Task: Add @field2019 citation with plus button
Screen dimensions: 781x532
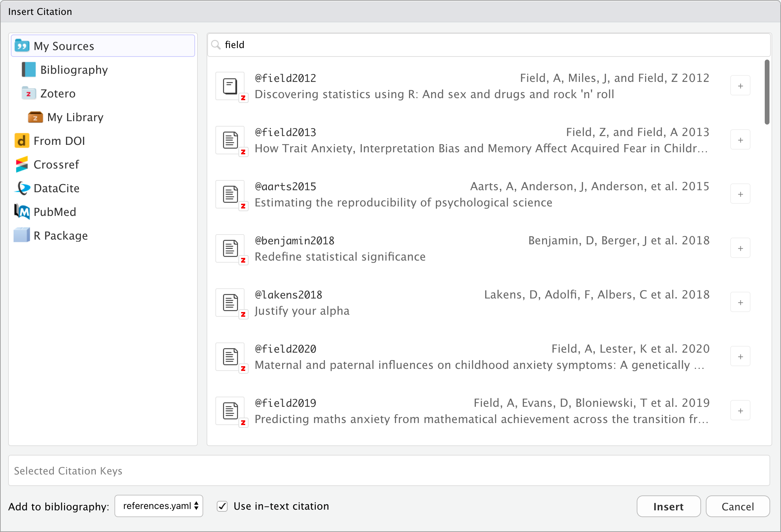Action: (740, 411)
